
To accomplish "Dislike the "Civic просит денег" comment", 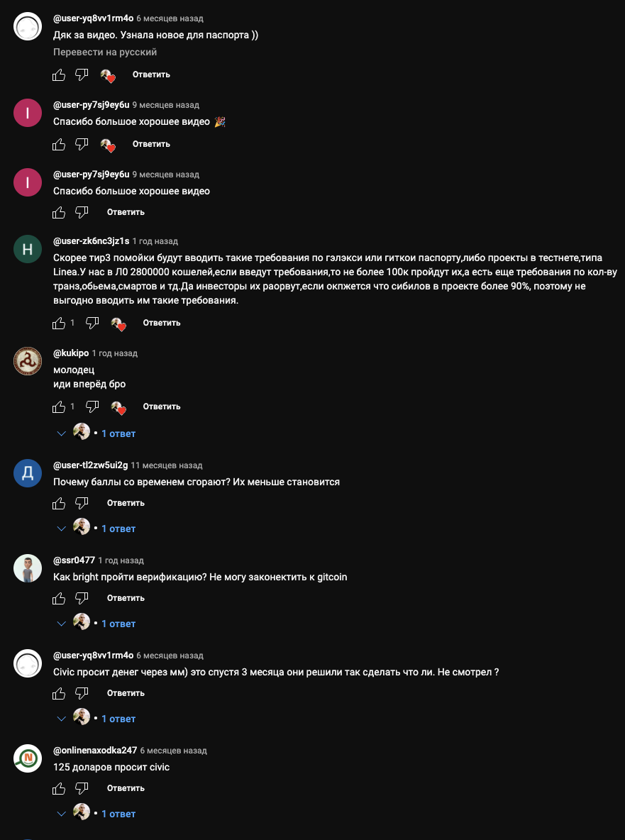I will [x=82, y=694].
